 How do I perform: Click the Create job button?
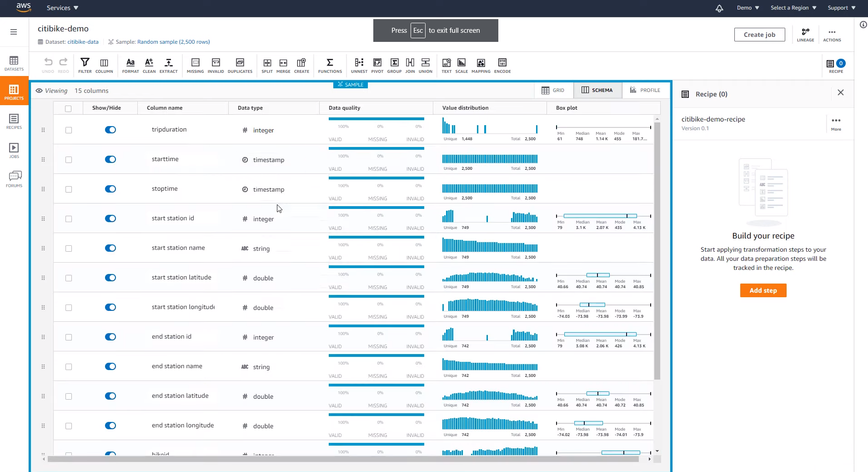point(759,35)
